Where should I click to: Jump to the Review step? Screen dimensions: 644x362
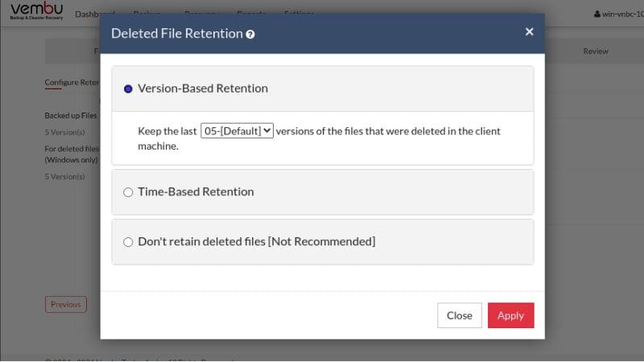(x=596, y=51)
